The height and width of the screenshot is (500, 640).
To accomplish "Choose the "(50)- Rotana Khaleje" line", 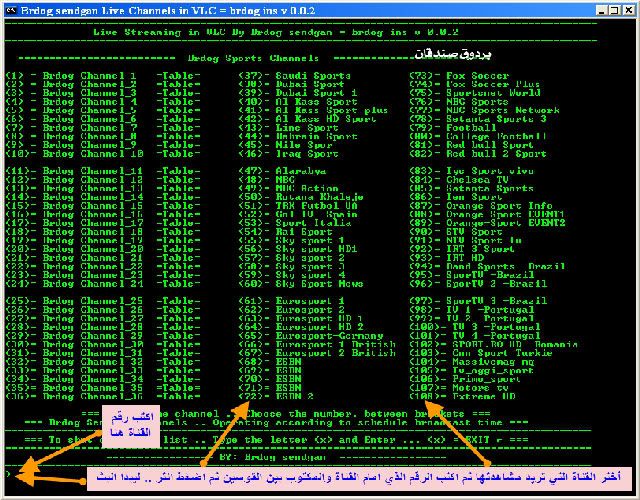I will 301,197.
